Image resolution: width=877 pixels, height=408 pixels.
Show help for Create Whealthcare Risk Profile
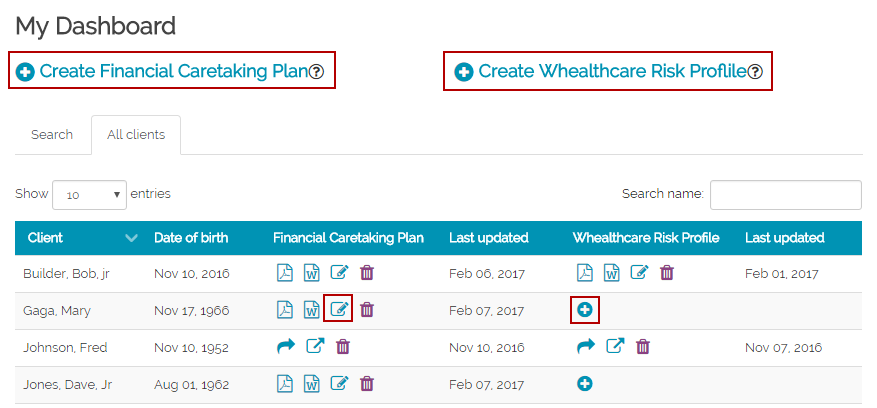(x=755, y=72)
